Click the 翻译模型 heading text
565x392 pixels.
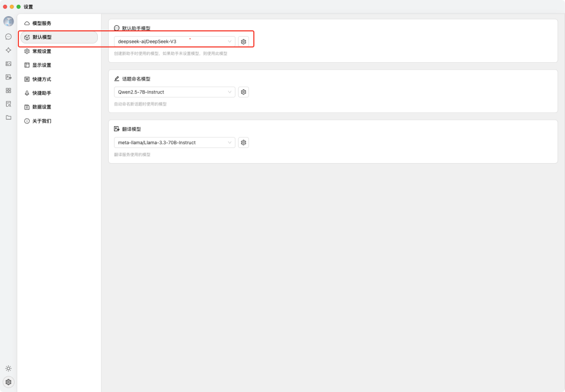(131, 129)
